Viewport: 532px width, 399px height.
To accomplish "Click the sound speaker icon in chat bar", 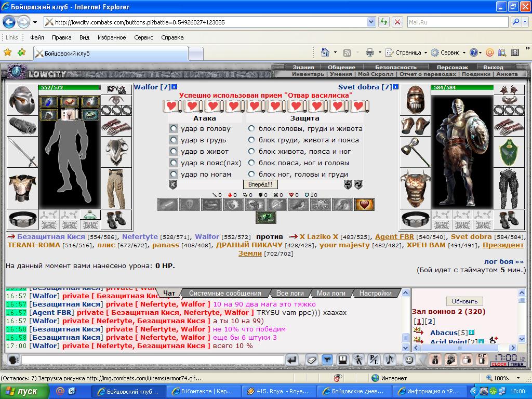I will click(390, 360).
